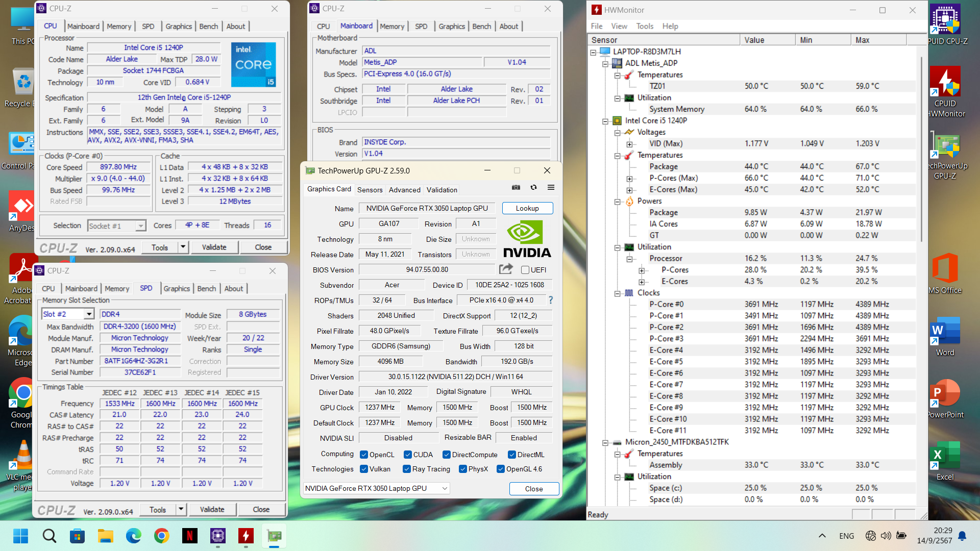Open Tools dropdown arrow in SPD CPU-Z window

click(x=181, y=509)
